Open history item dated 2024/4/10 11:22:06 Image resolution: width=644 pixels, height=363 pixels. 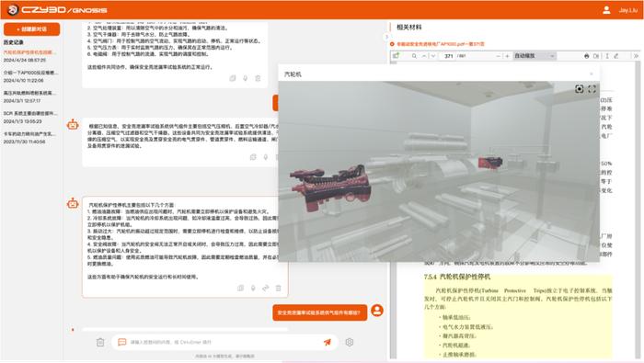pyautogui.click(x=30, y=76)
